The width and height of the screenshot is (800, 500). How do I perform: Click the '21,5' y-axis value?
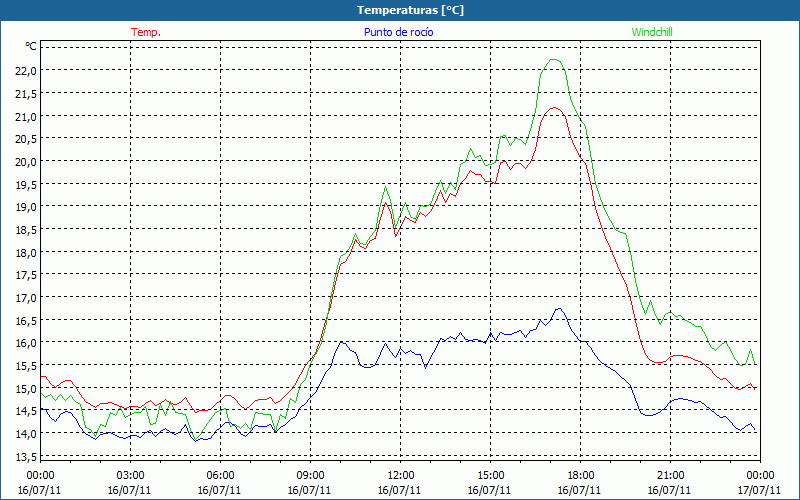click(x=27, y=93)
